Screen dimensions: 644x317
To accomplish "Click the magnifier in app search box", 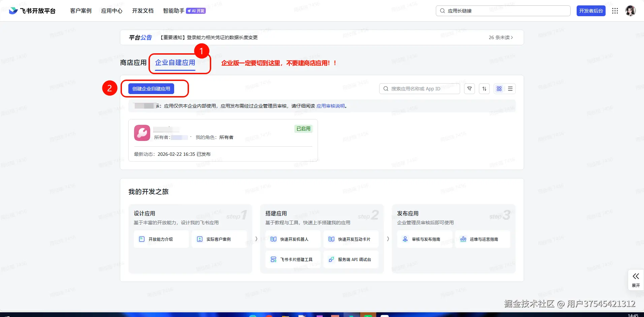I will coord(386,89).
